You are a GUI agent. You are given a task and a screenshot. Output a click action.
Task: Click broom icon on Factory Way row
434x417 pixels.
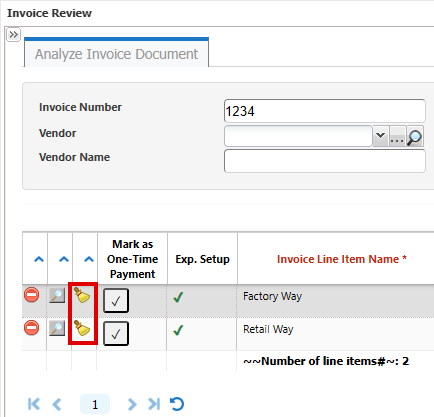(82, 295)
